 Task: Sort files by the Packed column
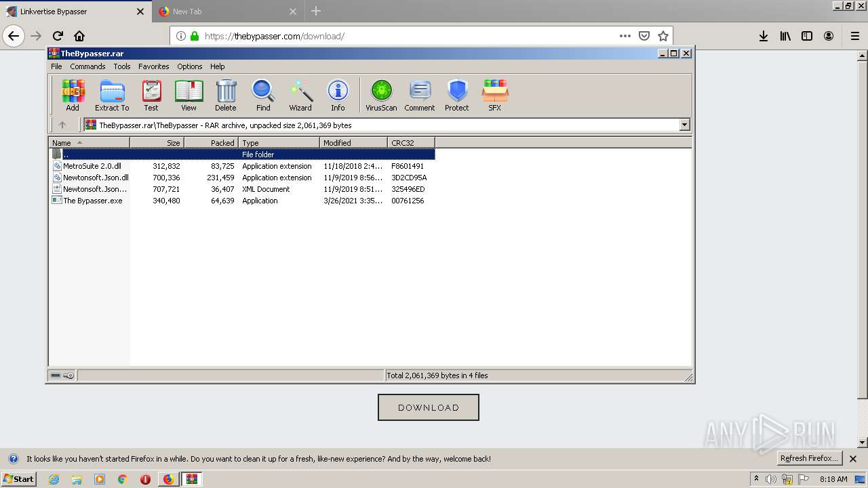click(x=211, y=143)
